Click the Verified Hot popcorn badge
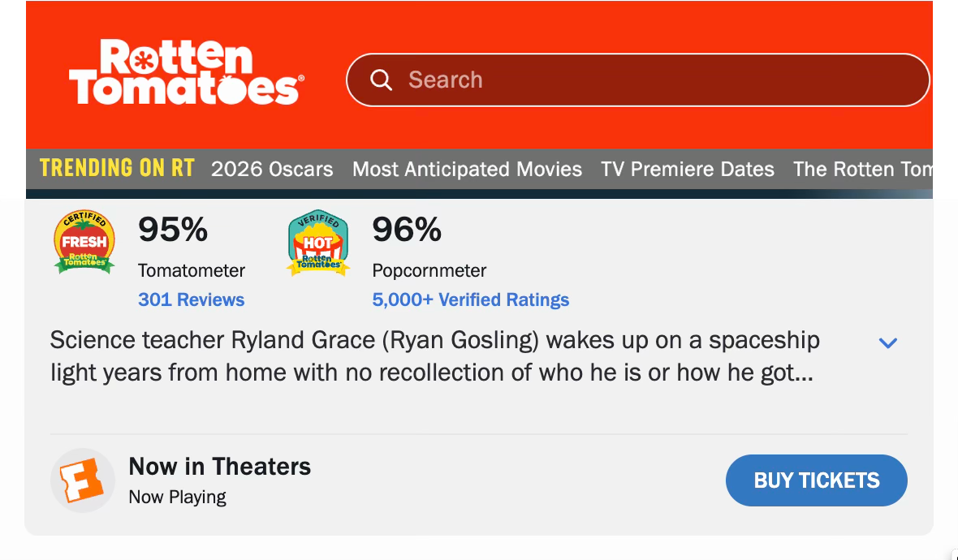The height and width of the screenshot is (560, 958). click(318, 243)
